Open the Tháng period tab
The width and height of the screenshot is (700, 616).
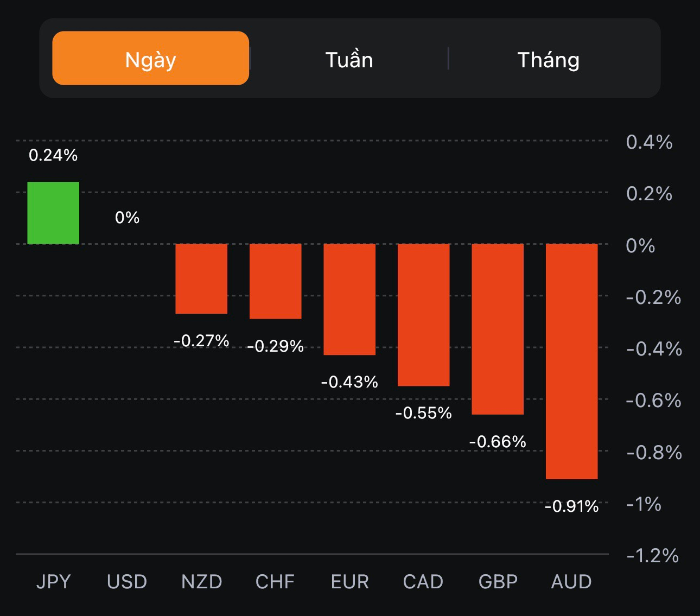click(548, 60)
